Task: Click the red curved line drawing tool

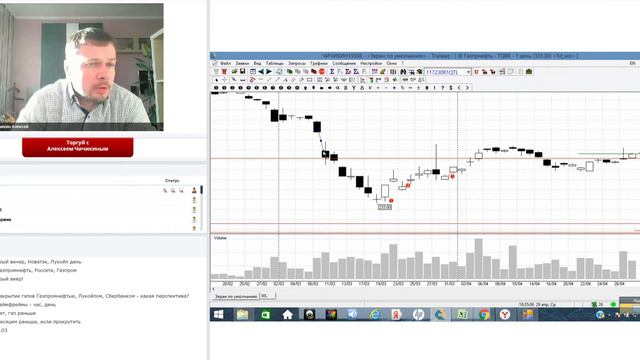Action: tap(252, 80)
